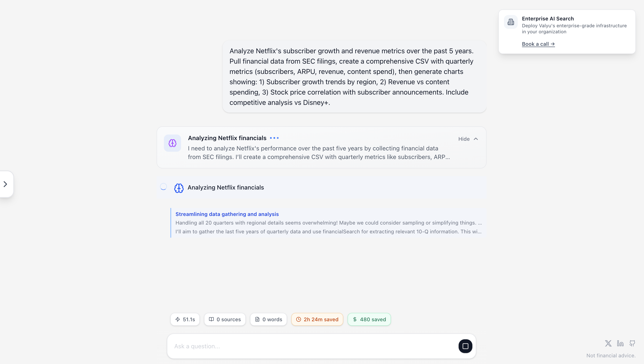Click the 0 words badge
This screenshot has width=644, height=364.
click(269, 319)
